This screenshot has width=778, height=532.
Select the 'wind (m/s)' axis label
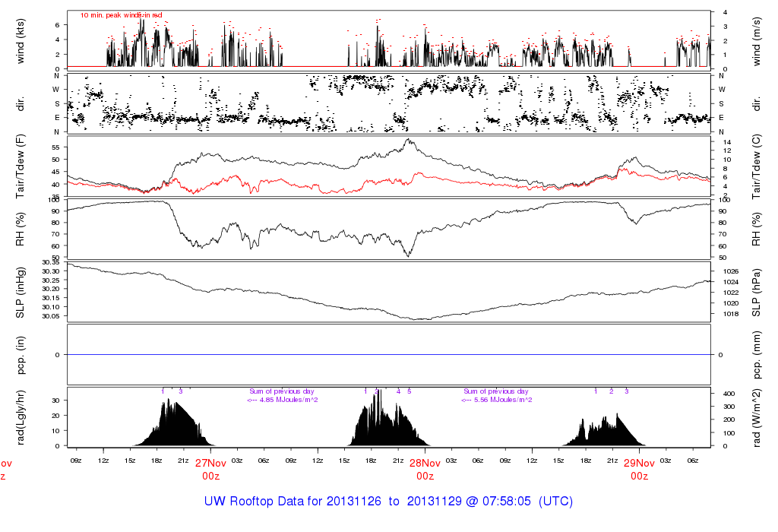(756, 42)
